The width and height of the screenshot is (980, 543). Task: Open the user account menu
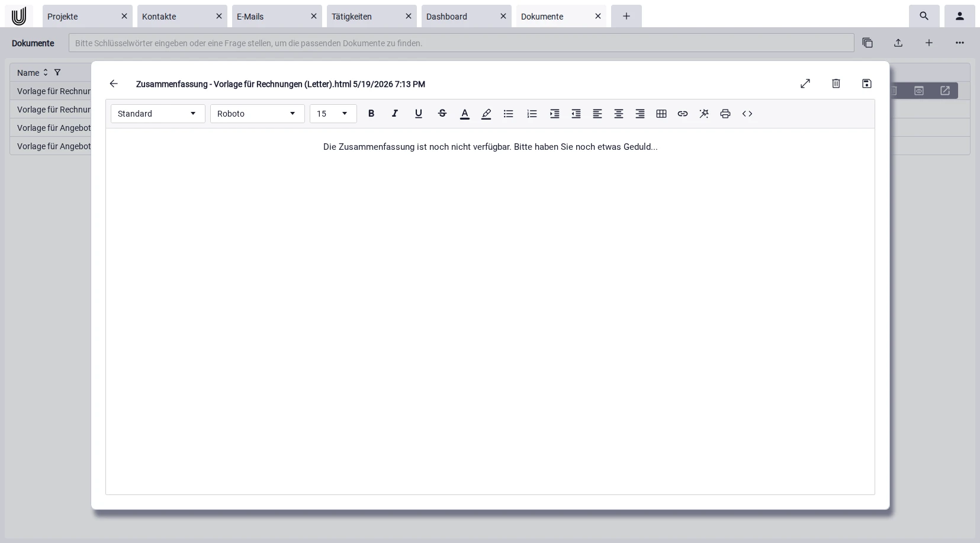tap(960, 17)
